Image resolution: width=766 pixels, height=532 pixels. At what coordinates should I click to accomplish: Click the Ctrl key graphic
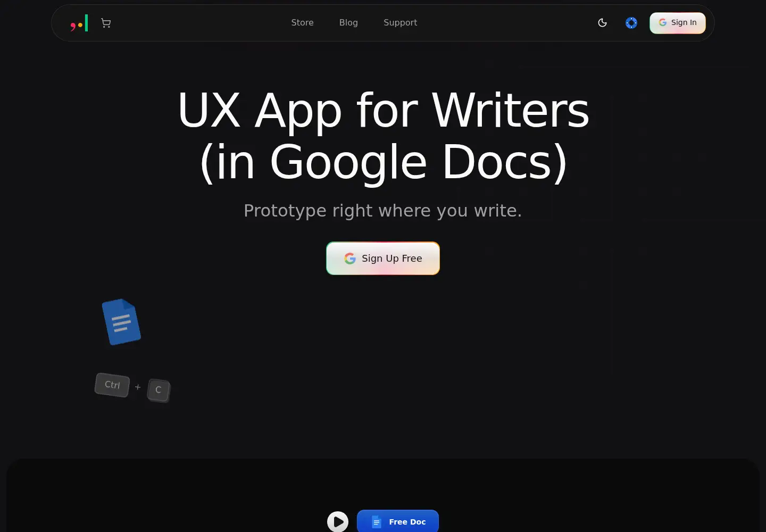(x=112, y=385)
